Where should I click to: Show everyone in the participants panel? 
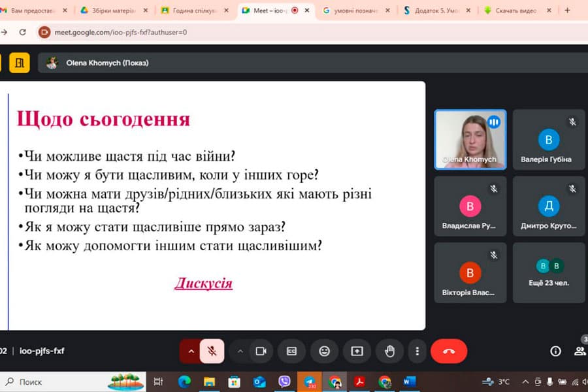(580, 351)
